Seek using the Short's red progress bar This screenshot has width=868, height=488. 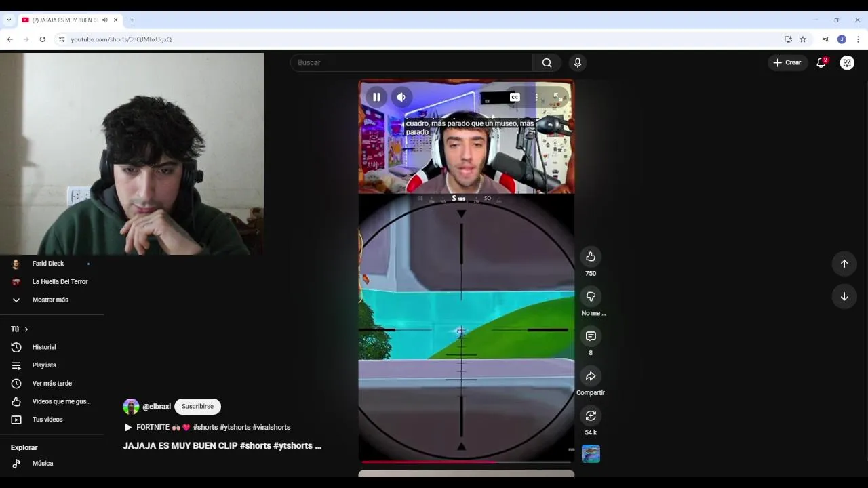pos(466,462)
